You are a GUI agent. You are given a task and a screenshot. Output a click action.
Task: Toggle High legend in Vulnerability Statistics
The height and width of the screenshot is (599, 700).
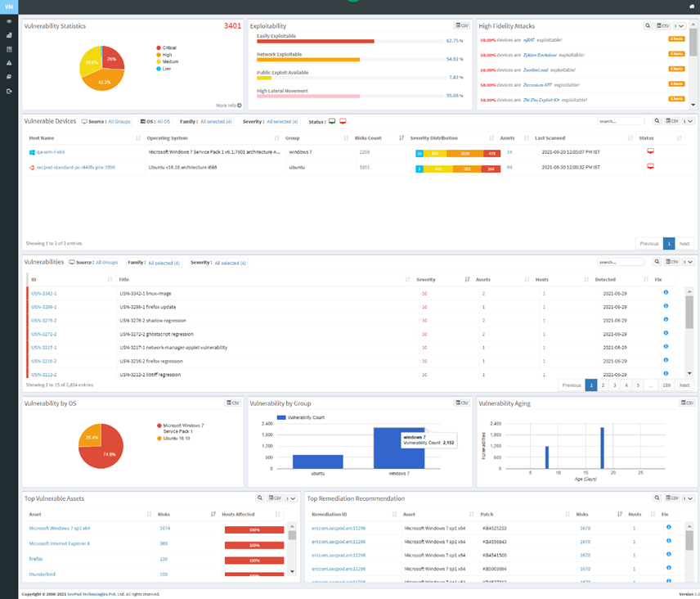(x=164, y=55)
